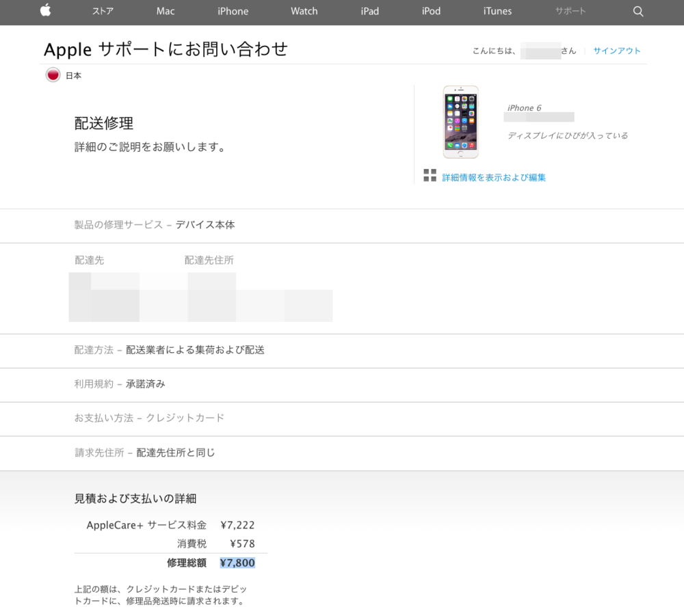The height and width of the screenshot is (616, 684).
Task: Click the grid icon beside 詳細情報を表示および編集
Action: pos(430,175)
